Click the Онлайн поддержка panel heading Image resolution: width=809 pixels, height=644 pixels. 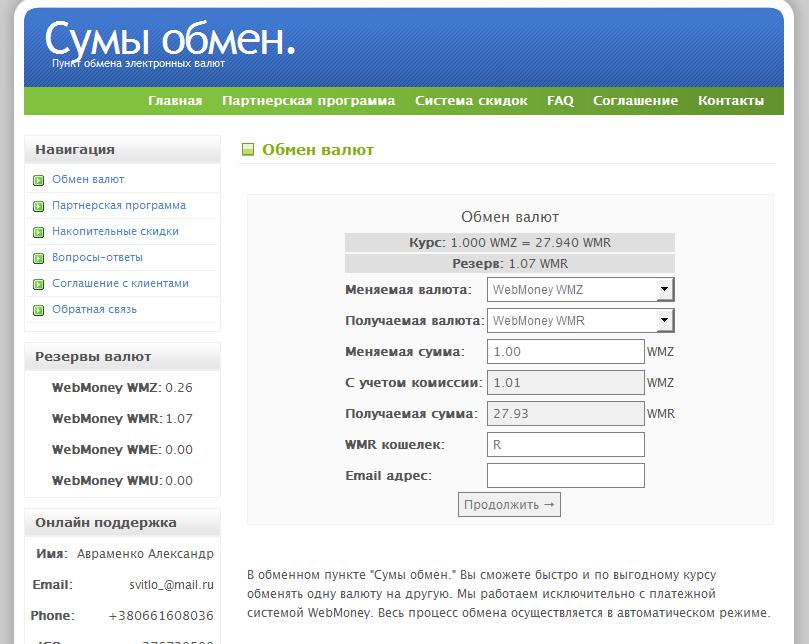click(122, 523)
